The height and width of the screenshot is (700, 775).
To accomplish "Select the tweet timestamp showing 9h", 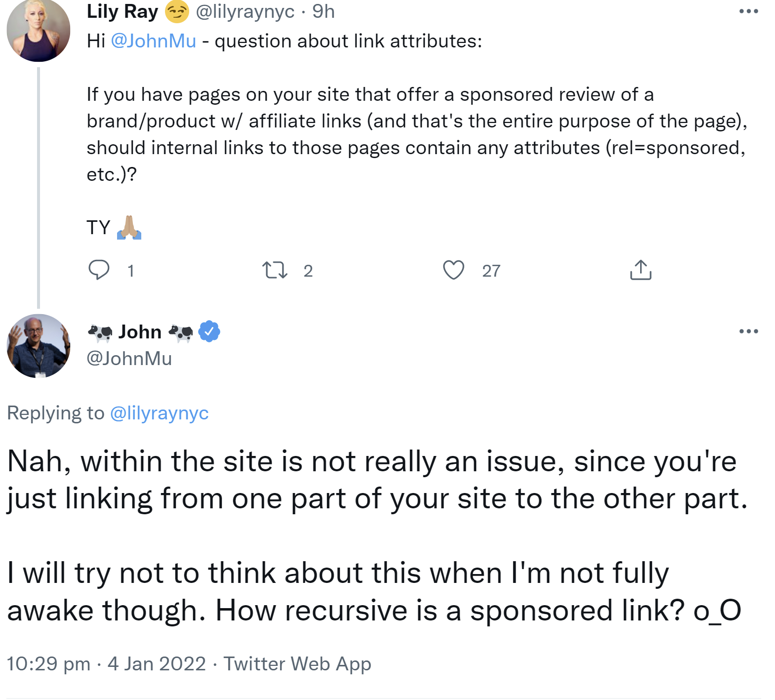I will pyautogui.click(x=323, y=11).
